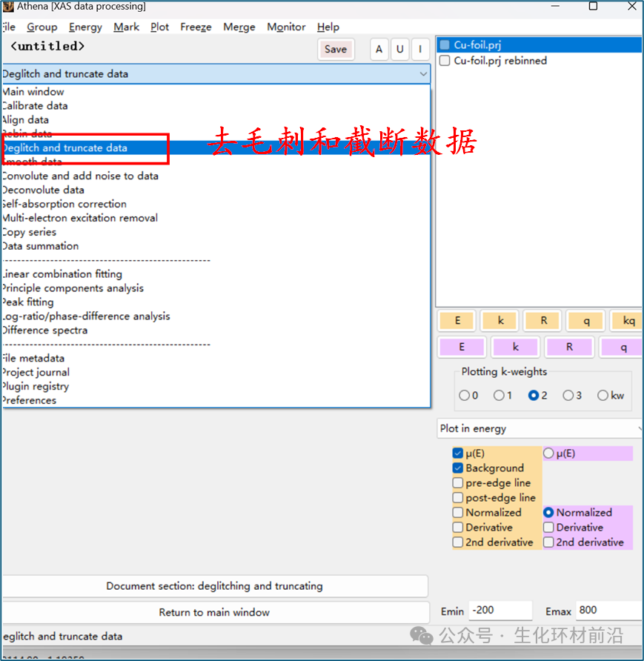Set plotting k-weight to 0
The height and width of the screenshot is (661, 644).
coord(464,396)
